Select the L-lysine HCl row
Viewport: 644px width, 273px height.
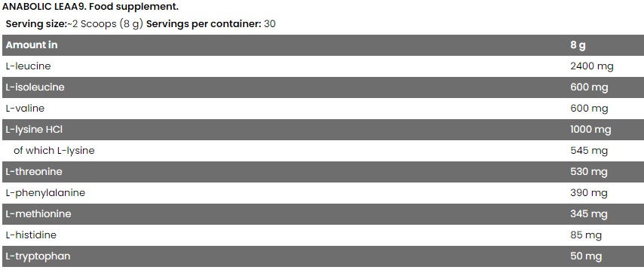[322, 130]
